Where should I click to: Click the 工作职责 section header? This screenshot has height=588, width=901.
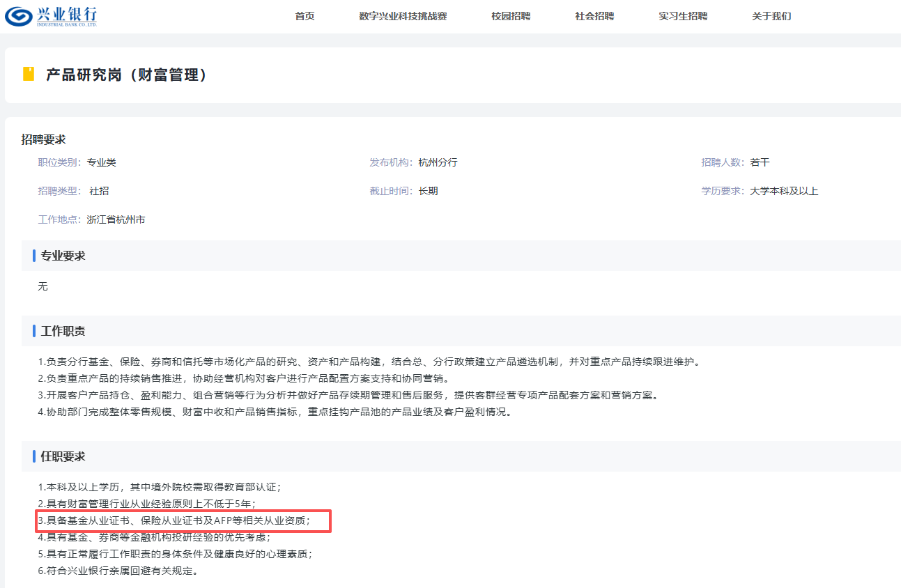[x=63, y=331]
